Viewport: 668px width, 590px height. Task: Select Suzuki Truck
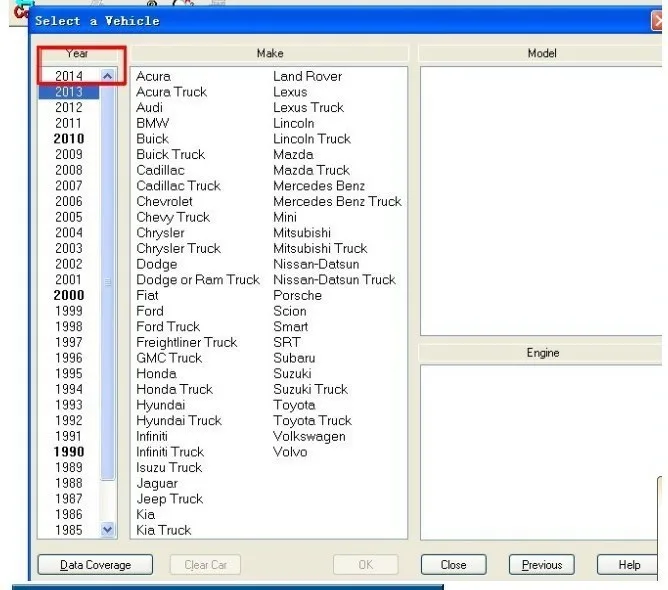[311, 389]
